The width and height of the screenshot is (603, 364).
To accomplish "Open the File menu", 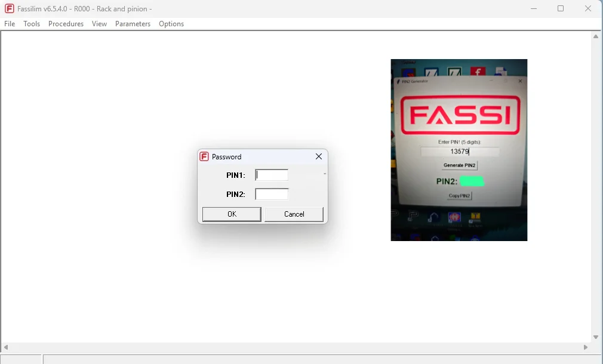I will [9, 24].
